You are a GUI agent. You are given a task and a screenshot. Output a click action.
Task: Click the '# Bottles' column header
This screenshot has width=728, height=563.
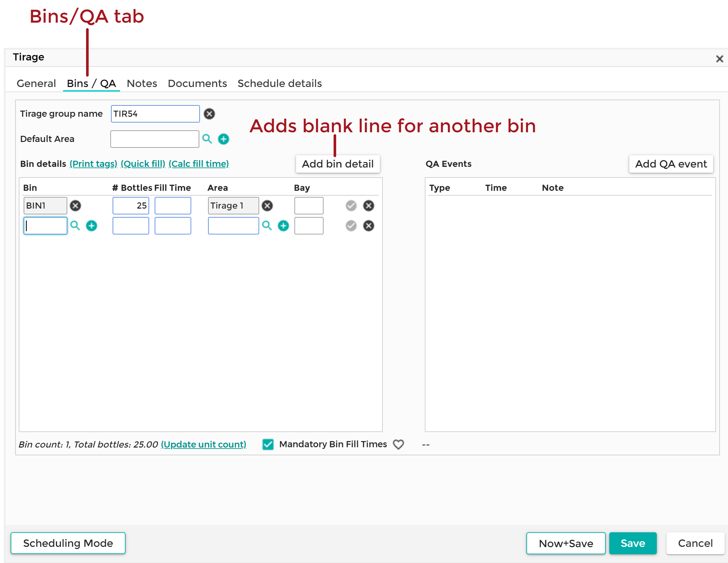tap(132, 188)
